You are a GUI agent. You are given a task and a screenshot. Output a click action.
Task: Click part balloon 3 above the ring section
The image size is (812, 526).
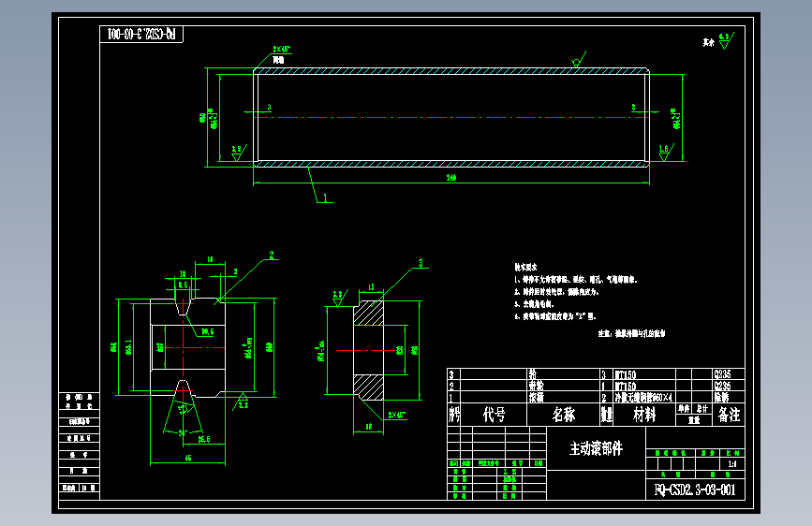click(x=421, y=263)
